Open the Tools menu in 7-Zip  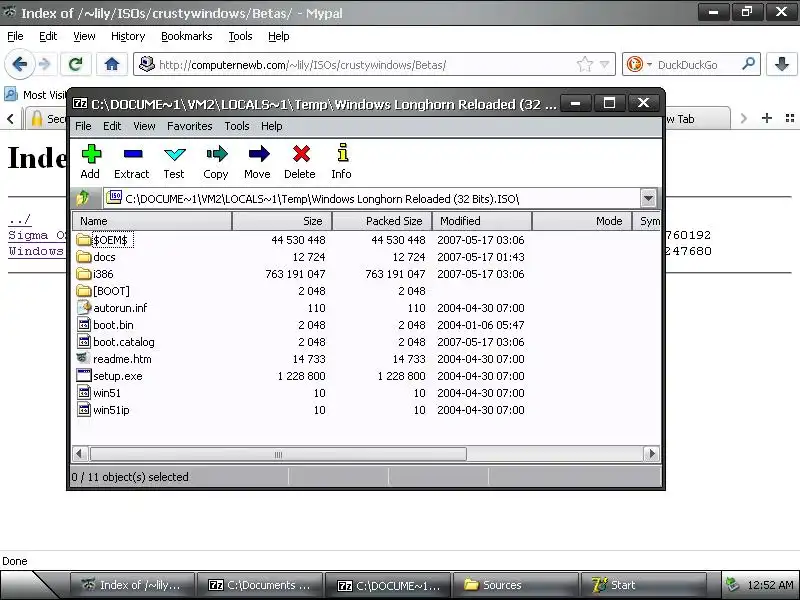(237, 126)
